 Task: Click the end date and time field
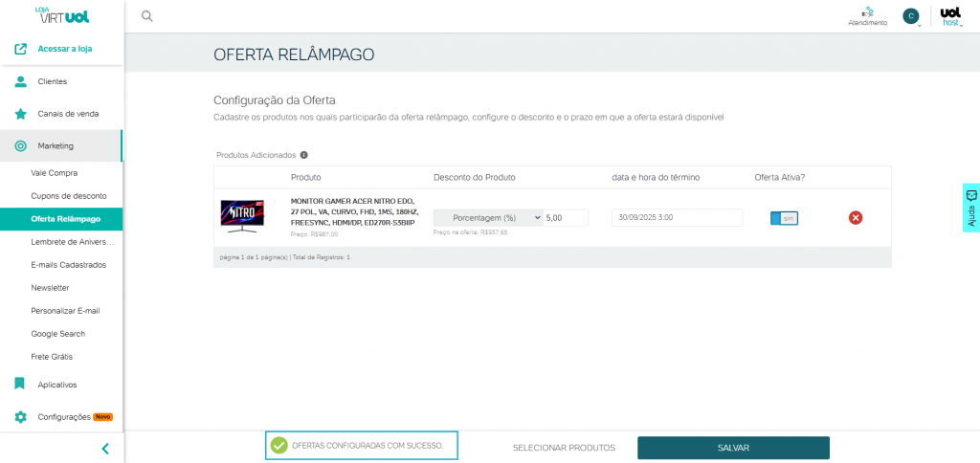point(677,217)
